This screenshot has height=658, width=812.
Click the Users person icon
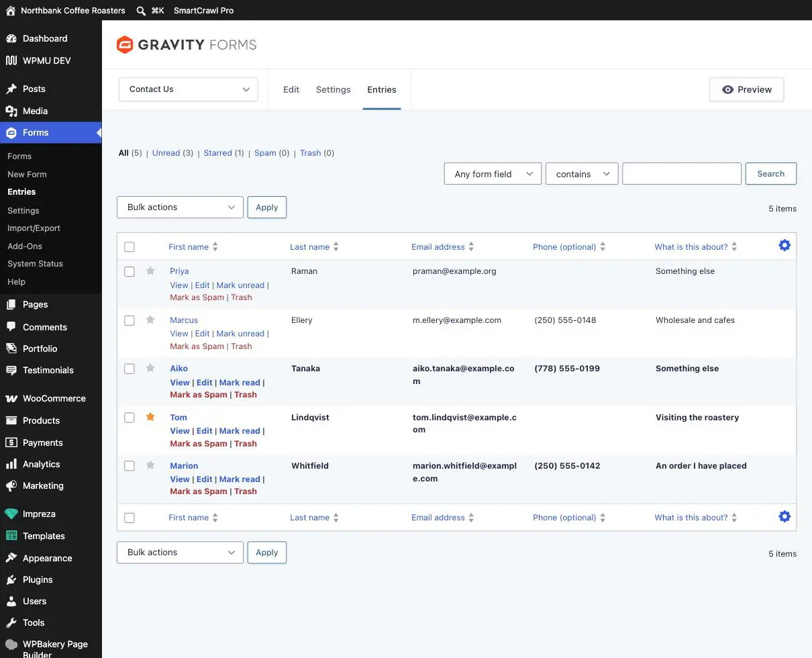pos(11,601)
